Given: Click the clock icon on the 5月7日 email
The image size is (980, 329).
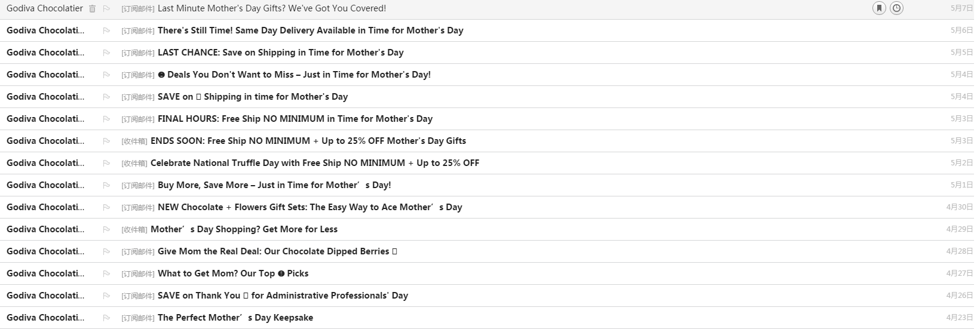Looking at the screenshot, I should (896, 8).
